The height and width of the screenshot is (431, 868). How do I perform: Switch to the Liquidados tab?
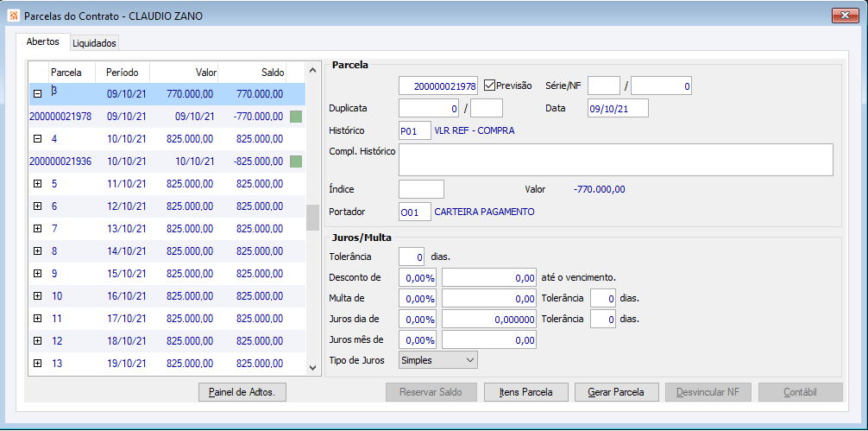tap(95, 42)
